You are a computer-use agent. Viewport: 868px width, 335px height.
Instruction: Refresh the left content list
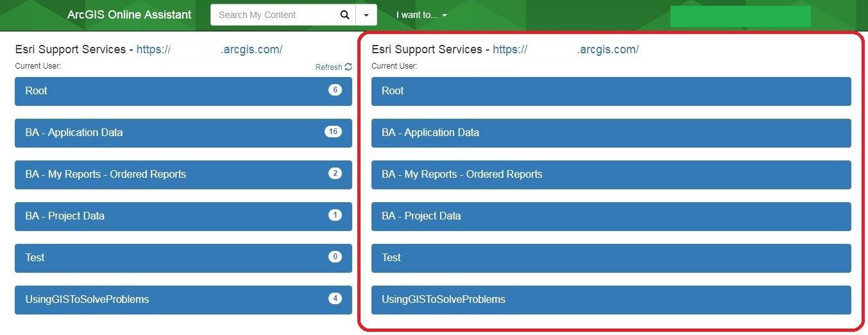tap(334, 67)
